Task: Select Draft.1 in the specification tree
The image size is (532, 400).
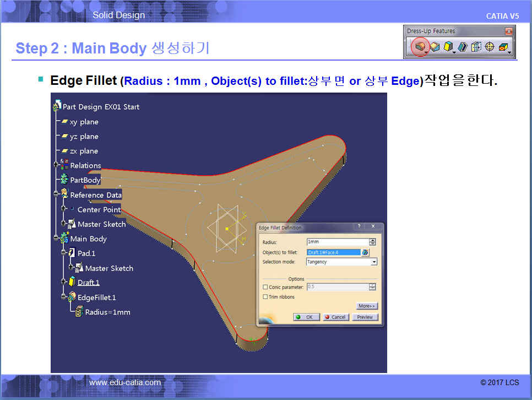Action: [88, 283]
